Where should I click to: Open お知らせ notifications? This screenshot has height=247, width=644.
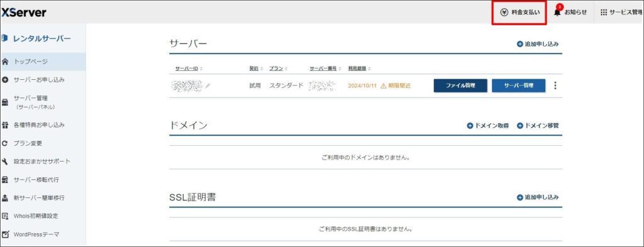click(x=570, y=13)
